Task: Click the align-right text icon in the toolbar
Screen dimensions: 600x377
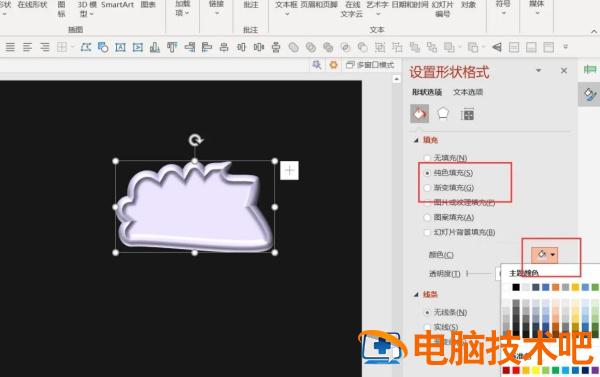Action: coord(45,47)
